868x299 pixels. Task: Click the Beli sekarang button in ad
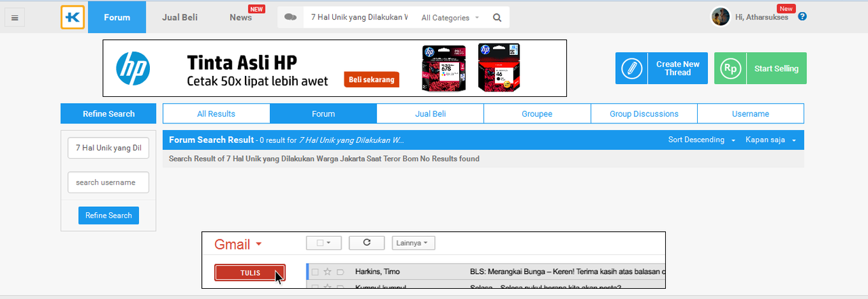point(372,80)
